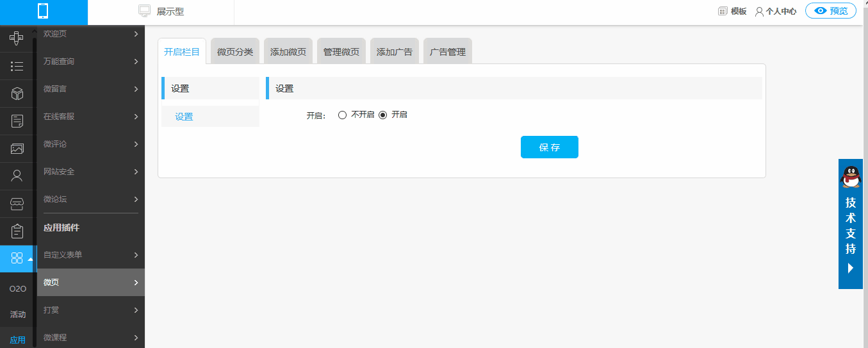Click the 技术支持 vertical text
The image size is (868, 348).
coord(851,226)
